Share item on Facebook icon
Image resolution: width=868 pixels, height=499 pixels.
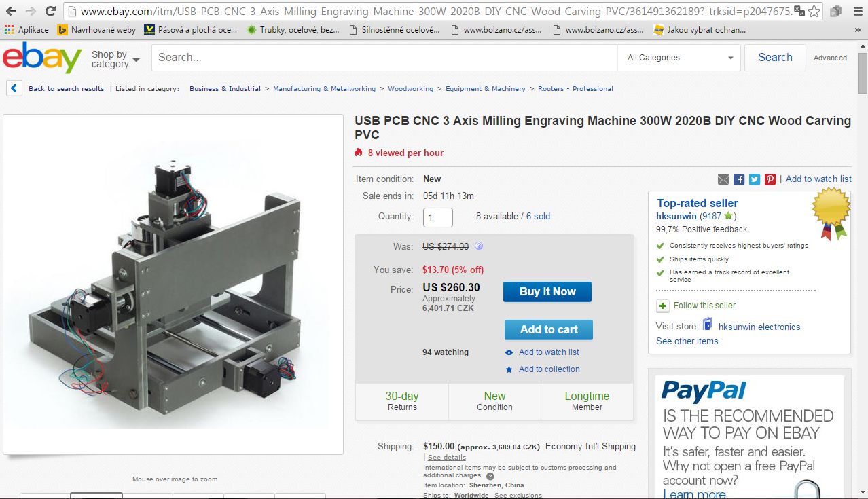point(739,179)
